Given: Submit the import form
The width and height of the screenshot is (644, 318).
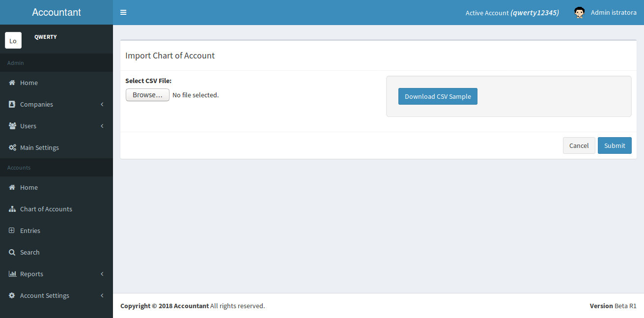Looking at the screenshot, I should (615, 145).
